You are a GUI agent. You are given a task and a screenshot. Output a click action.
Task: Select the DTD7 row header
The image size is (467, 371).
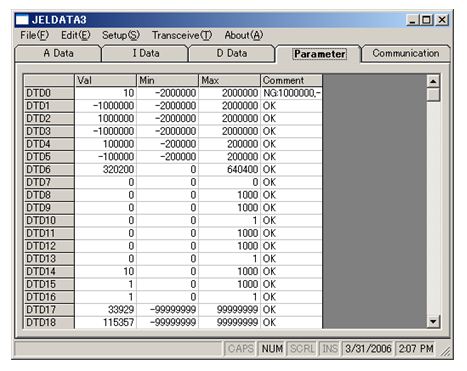(49, 182)
